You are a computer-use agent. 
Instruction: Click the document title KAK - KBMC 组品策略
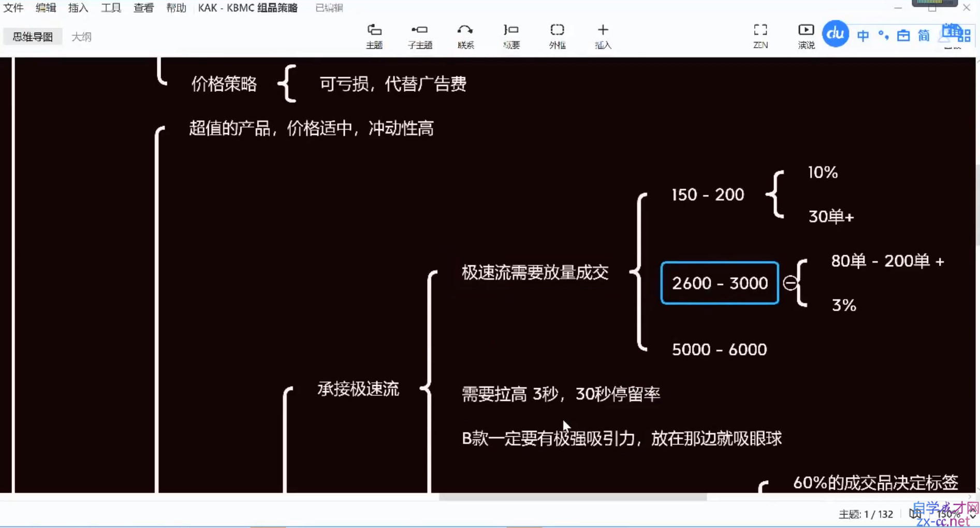[x=248, y=8]
